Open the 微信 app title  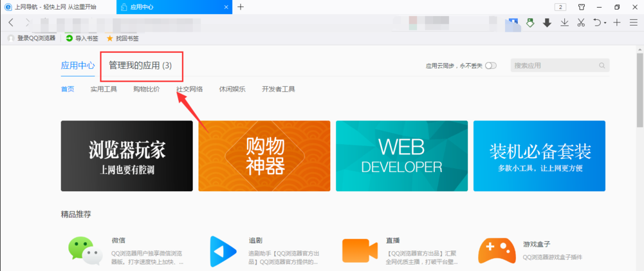(118, 241)
